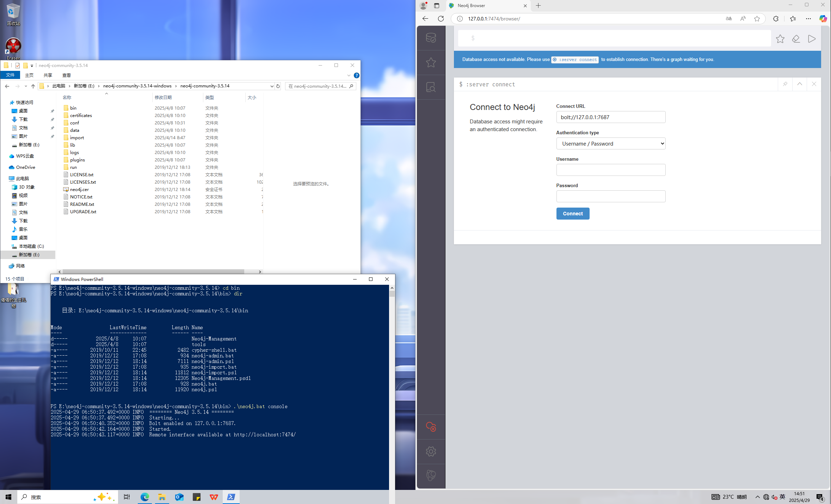Go back in the Edge browser
Image resolution: width=831 pixels, height=504 pixels.
click(x=425, y=19)
